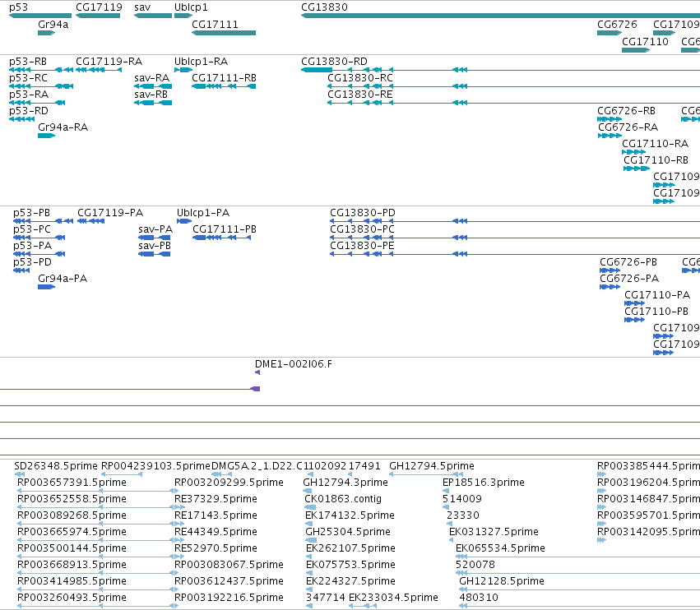Image resolution: width=700 pixels, height=610 pixels.
Task: Select the GH12794.3prime EST
Action: (307, 491)
